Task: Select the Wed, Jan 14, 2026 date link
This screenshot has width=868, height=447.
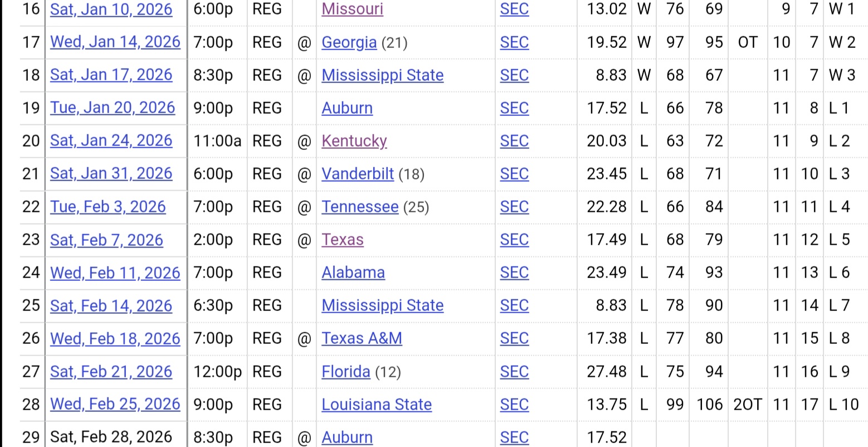Action: (115, 42)
